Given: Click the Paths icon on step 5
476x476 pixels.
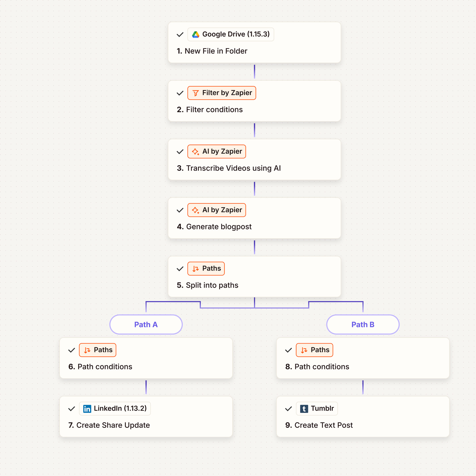Looking at the screenshot, I should [x=196, y=268].
